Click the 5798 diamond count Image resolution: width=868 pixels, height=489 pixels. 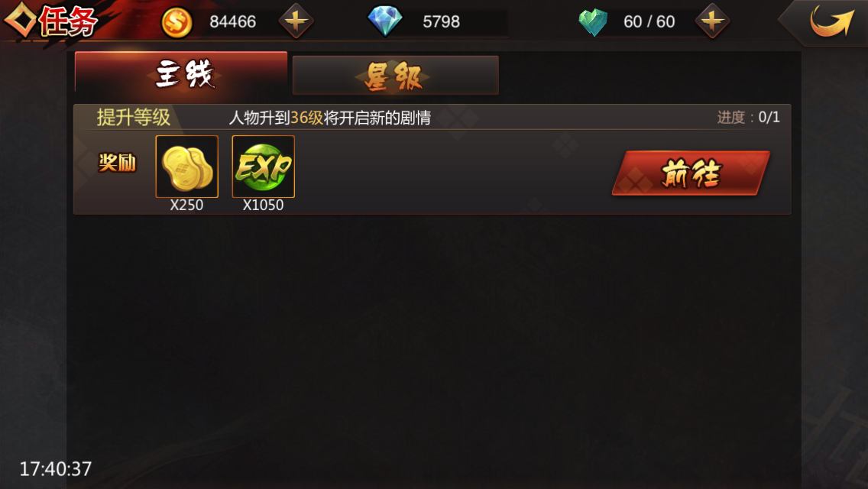[441, 21]
